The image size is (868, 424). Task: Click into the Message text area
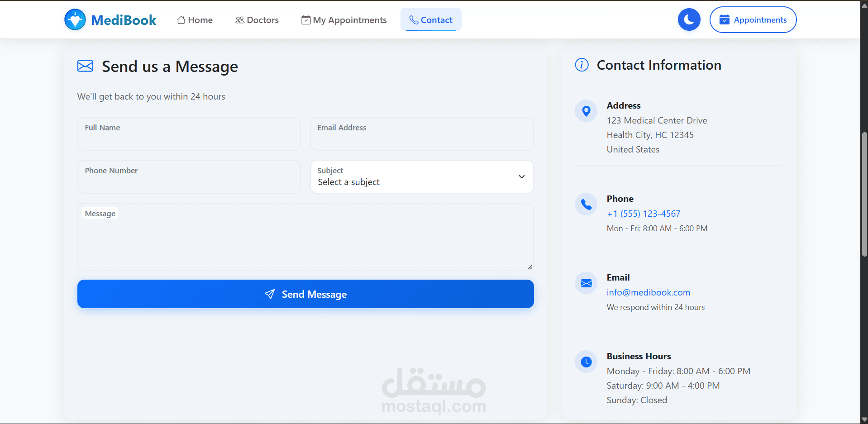(x=305, y=237)
